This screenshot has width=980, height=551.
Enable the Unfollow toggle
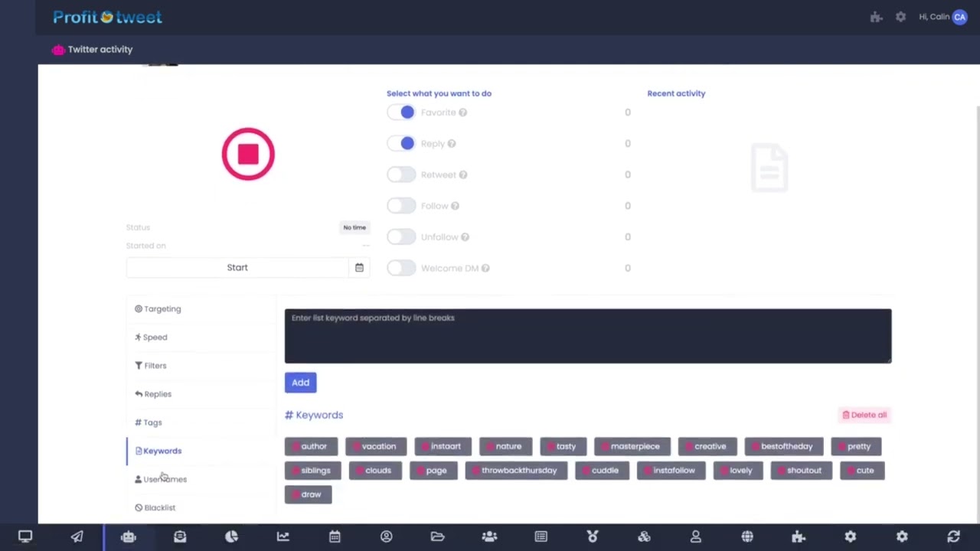(401, 237)
